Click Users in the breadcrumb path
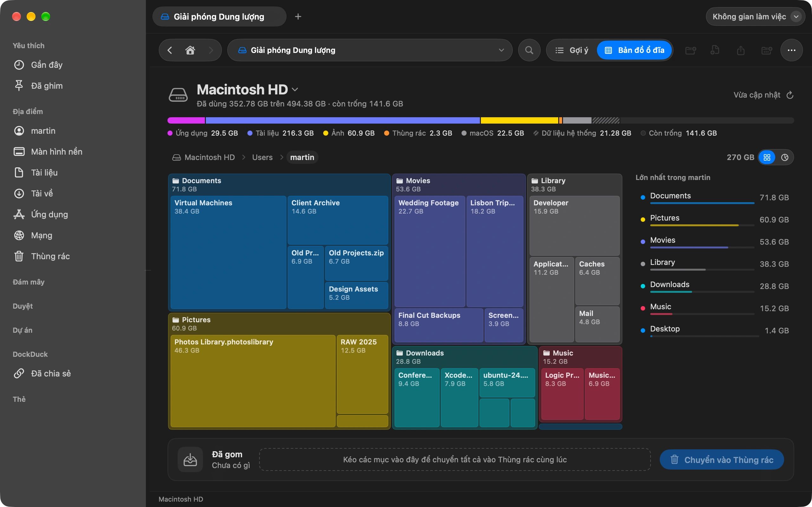 point(262,157)
